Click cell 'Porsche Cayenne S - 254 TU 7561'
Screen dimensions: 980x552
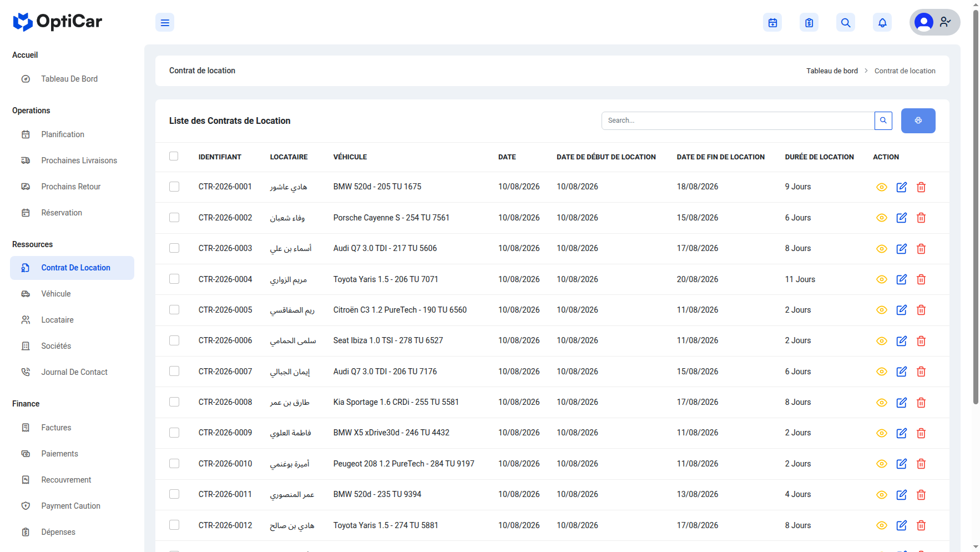tap(391, 218)
